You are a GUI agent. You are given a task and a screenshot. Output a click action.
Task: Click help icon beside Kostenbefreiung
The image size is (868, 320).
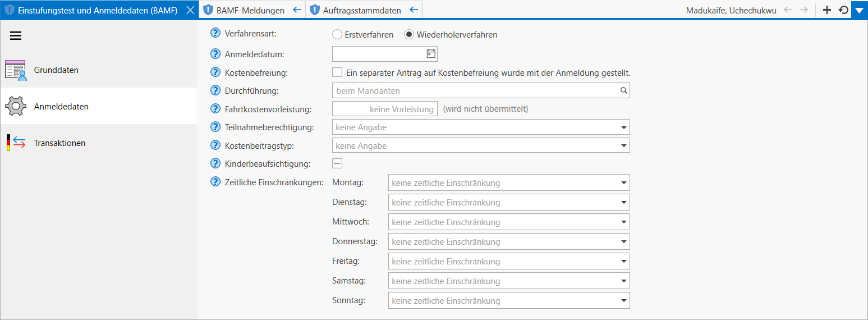pyautogui.click(x=215, y=72)
